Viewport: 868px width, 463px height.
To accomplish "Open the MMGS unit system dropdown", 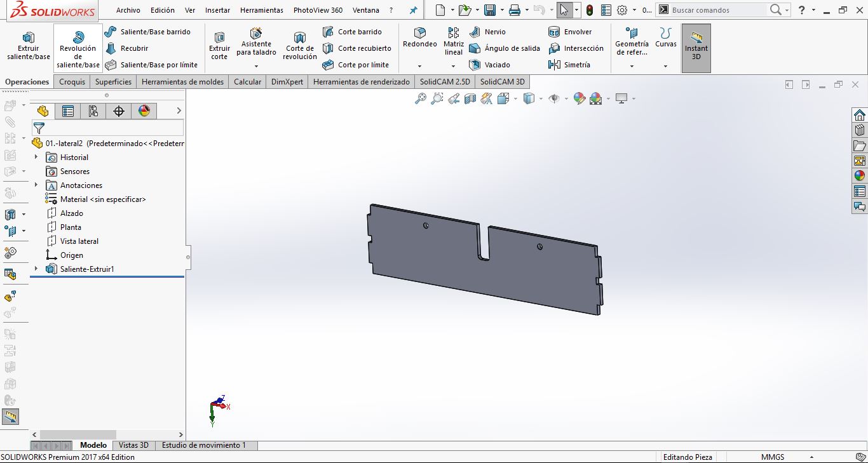I will pyautogui.click(x=811, y=457).
